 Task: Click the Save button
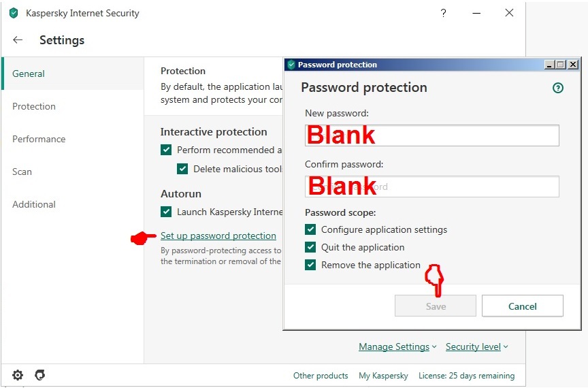coord(436,306)
